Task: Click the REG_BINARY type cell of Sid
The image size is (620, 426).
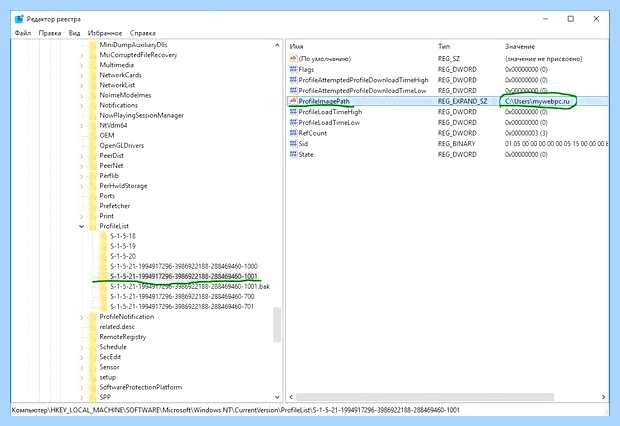Action: click(456, 144)
